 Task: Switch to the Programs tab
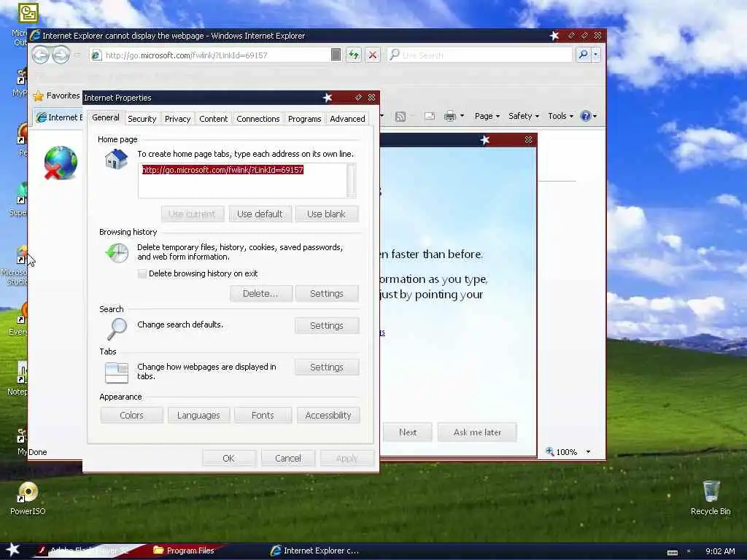coord(304,119)
